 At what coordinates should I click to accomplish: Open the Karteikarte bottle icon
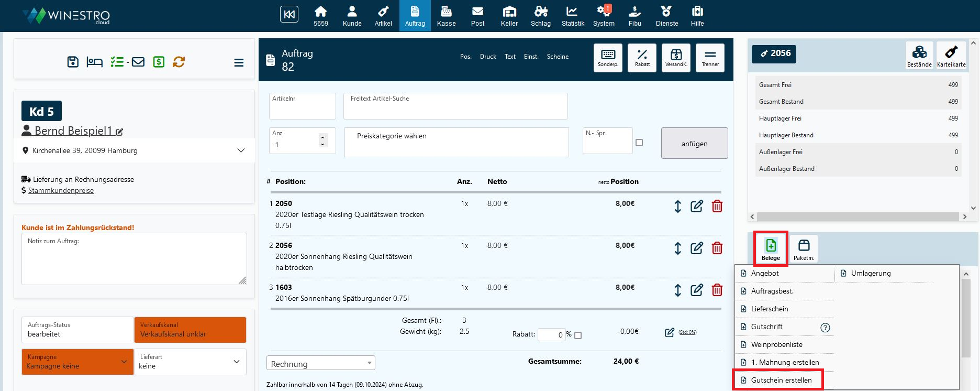(951, 55)
